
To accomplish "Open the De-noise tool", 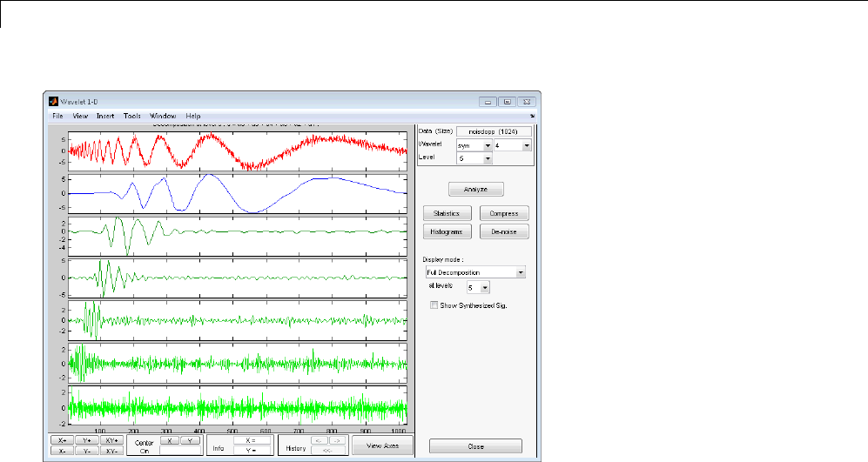I will coord(504,231).
